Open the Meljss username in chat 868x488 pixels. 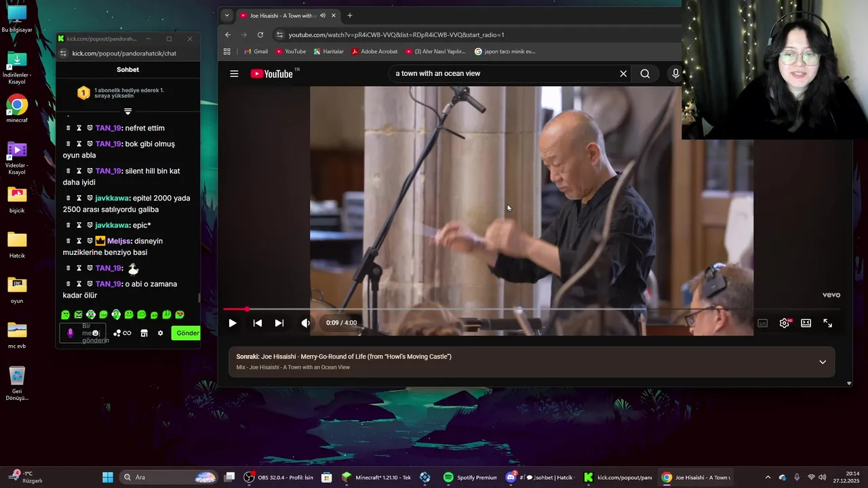tap(119, 241)
